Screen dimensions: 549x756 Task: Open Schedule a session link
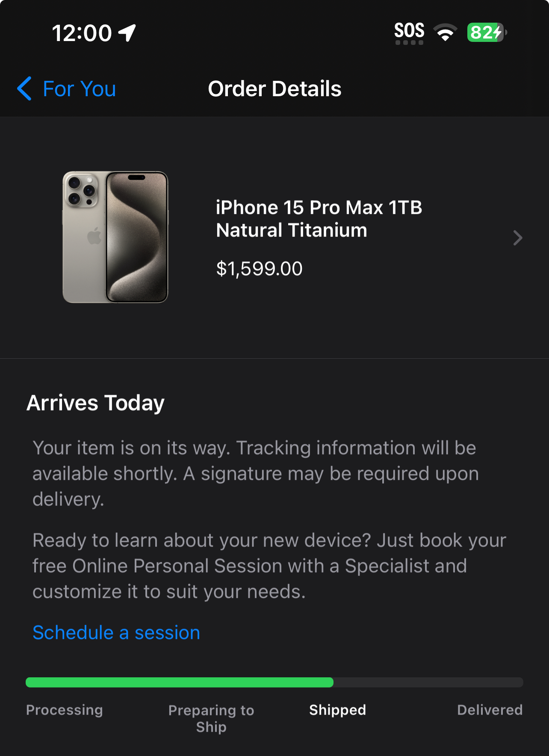[x=116, y=632]
